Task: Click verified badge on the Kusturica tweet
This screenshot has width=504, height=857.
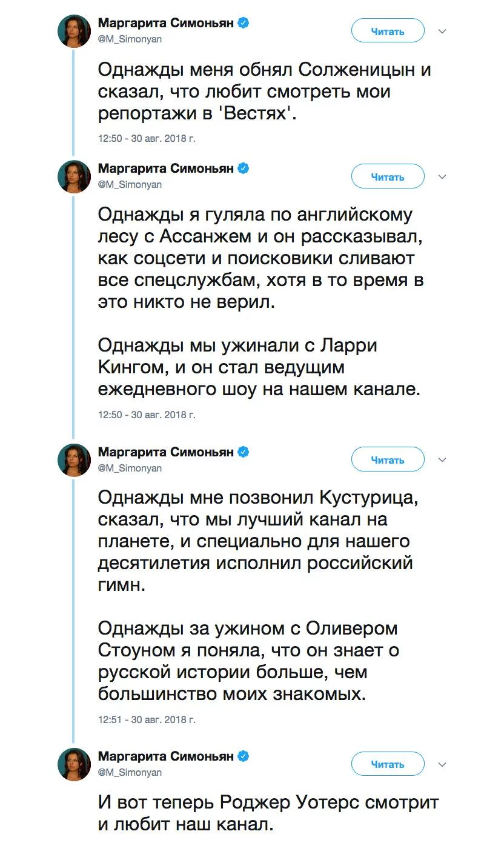Action: pos(244,452)
